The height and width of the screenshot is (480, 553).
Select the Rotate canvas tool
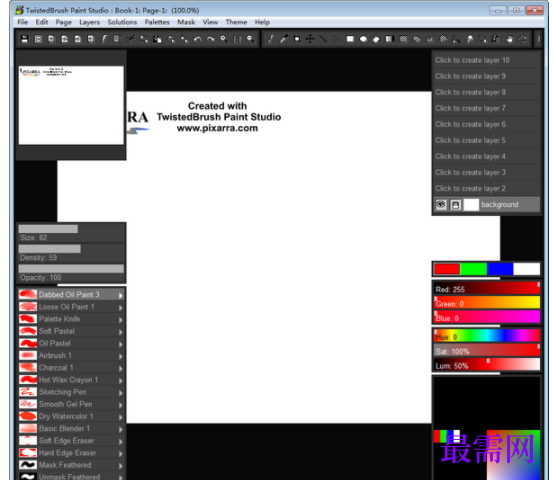(x=523, y=39)
